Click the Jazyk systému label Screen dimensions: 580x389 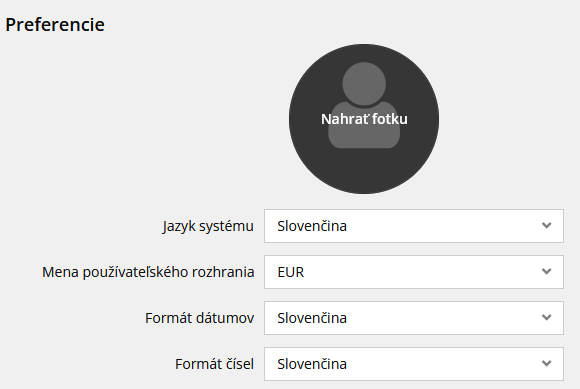click(208, 226)
